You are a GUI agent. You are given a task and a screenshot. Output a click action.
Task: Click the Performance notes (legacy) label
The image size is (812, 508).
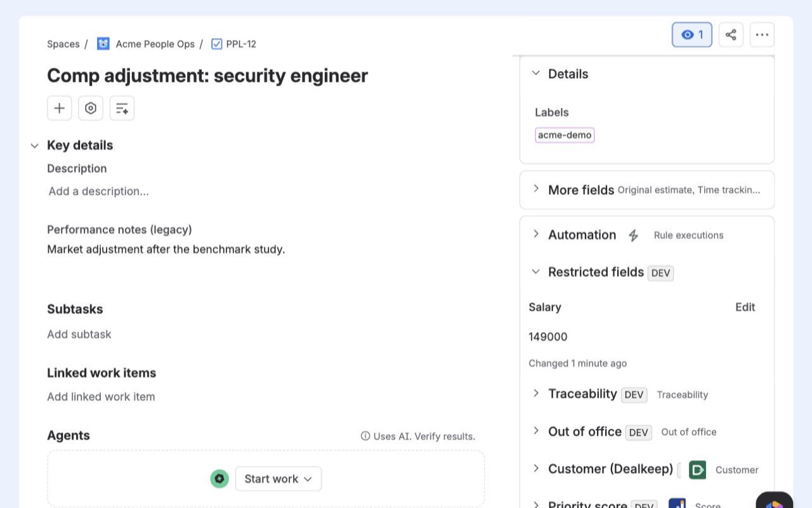(119, 229)
